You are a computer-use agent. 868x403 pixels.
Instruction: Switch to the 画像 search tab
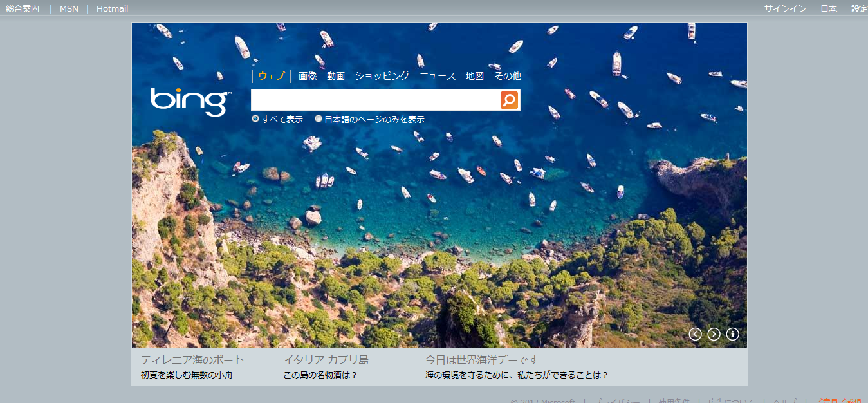click(x=308, y=76)
